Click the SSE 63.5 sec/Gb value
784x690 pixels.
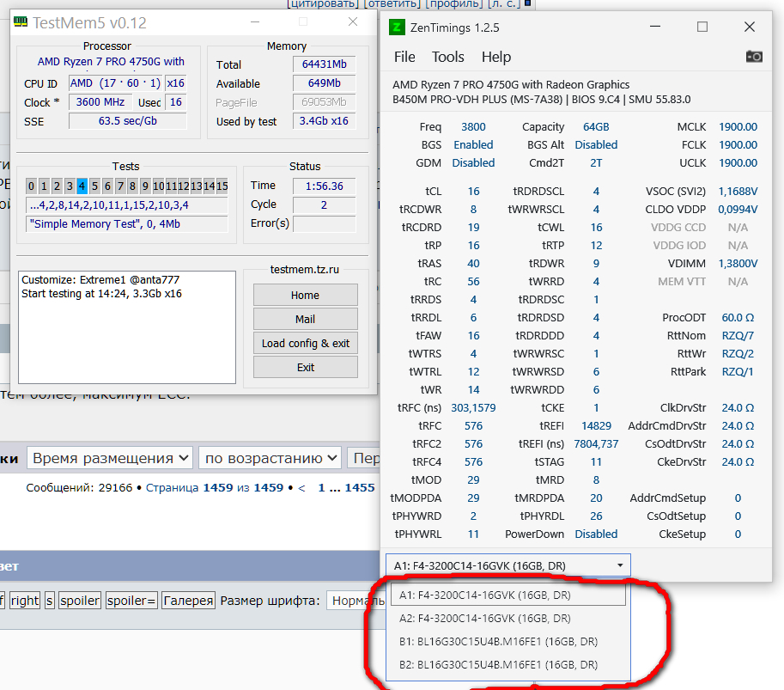[x=127, y=121]
